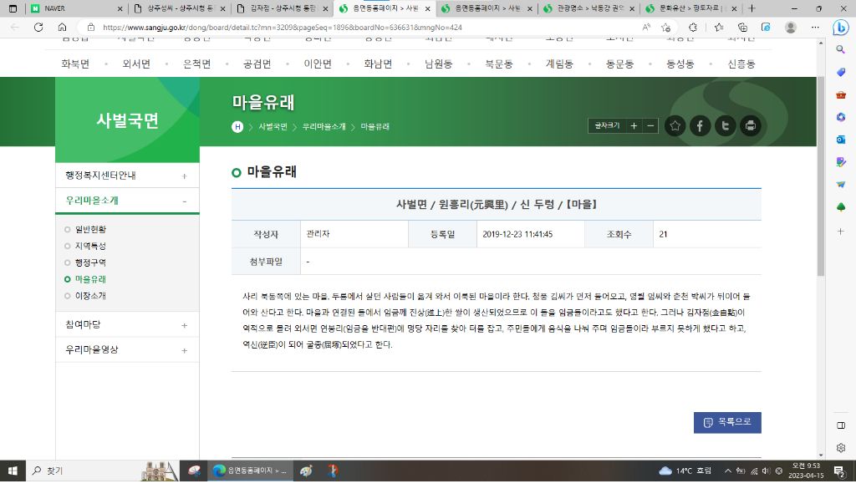Click the Facebook share icon
Viewport: 856px width, 504px height.
tap(700, 125)
